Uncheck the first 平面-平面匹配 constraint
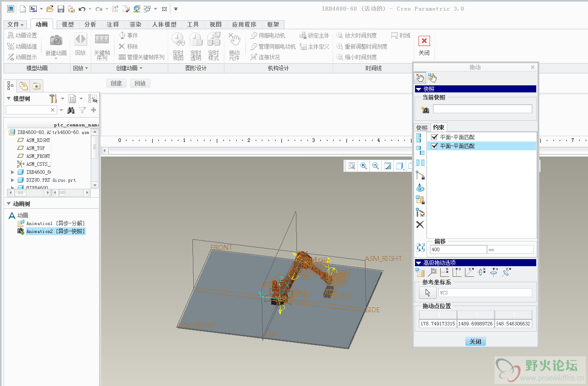This screenshot has width=588, height=386. (434, 137)
